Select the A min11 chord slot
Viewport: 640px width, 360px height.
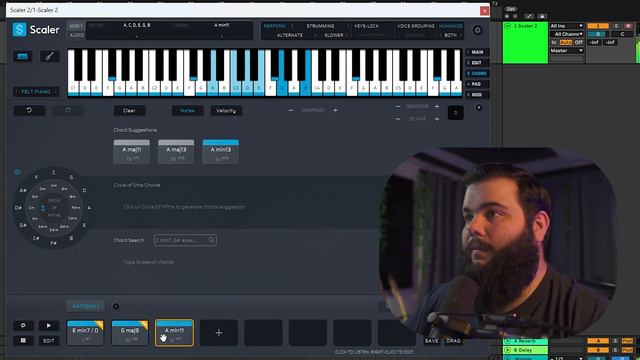click(174, 333)
